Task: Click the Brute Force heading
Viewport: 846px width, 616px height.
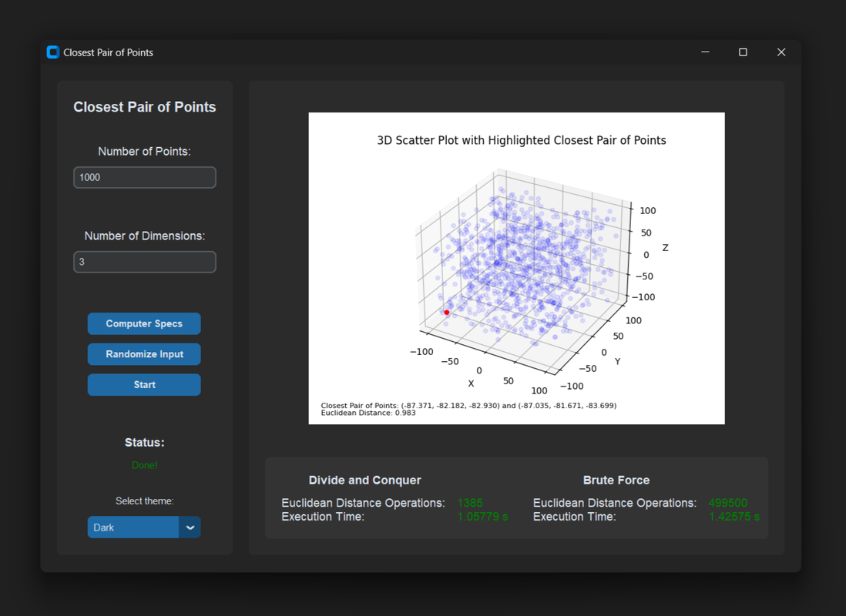Action: pos(616,480)
